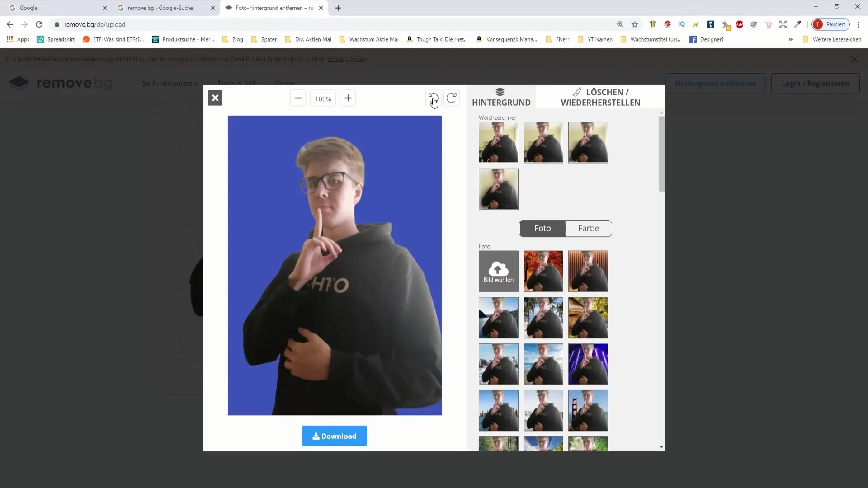The height and width of the screenshot is (488, 868).
Task: Click the zoom in icon
Action: (349, 99)
